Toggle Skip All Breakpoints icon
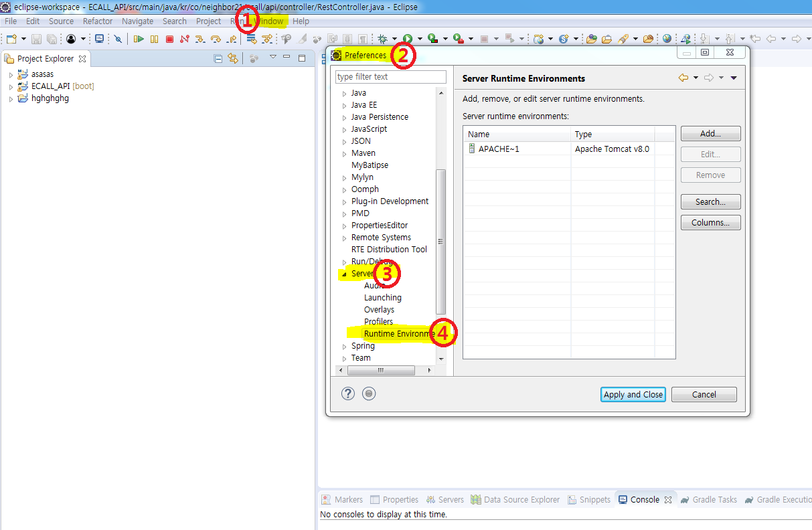Viewport: 812px width, 530px height. (x=118, y=39)
